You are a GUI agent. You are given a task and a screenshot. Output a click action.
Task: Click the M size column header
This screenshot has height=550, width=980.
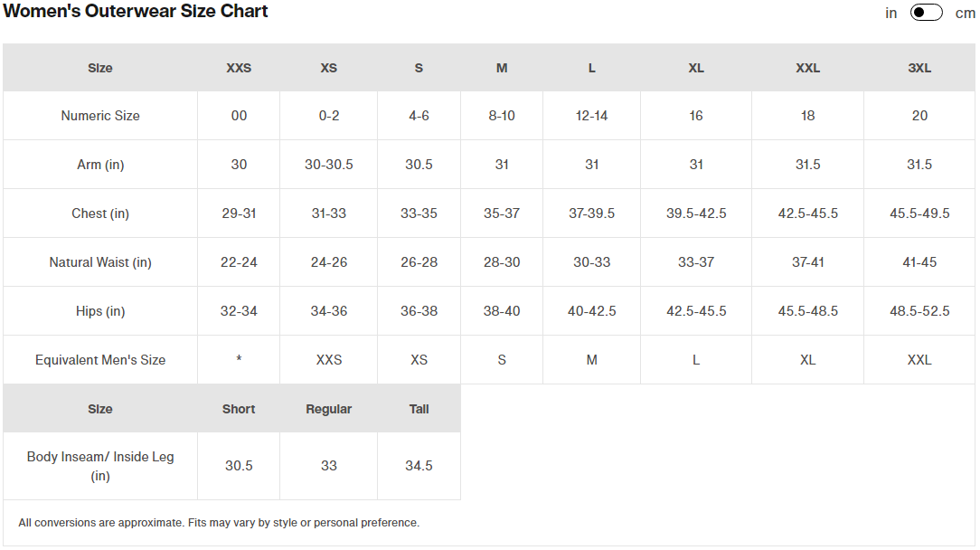(502, 68)
